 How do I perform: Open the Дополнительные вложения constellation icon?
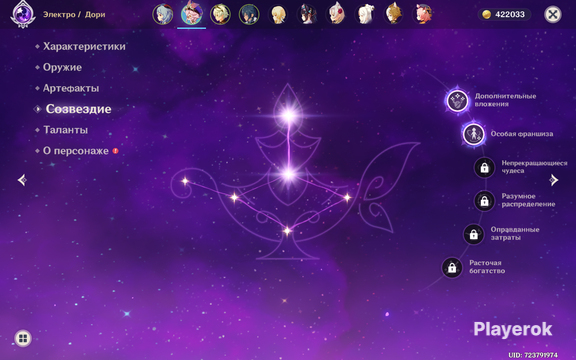coord(457,101)
